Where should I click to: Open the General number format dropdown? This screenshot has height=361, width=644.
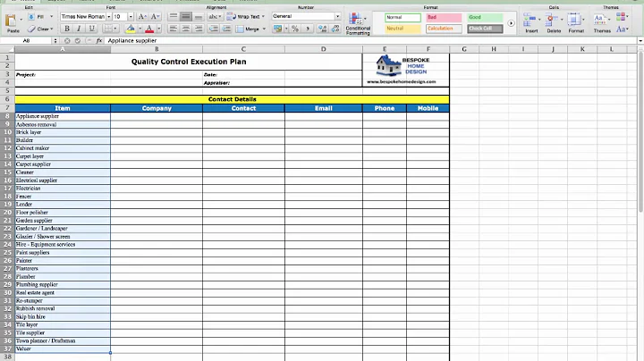[337, 16]
